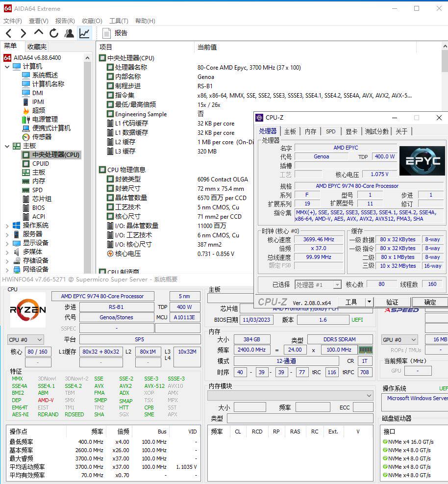This screenshot has width=448, height=484.
Task: Open the 工具(T) menu
Action: click(x=119, y=21)
